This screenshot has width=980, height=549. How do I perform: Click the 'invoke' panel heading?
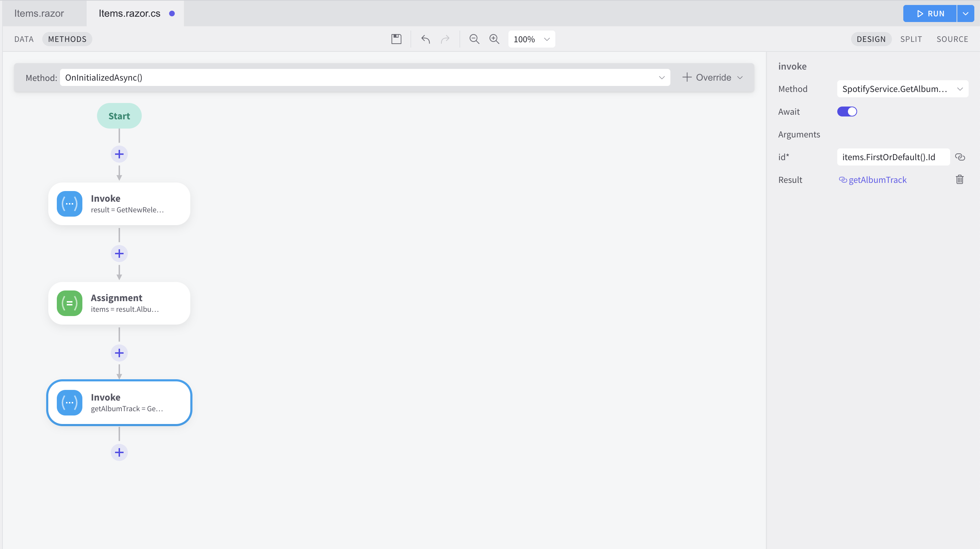tap(792, 66)
